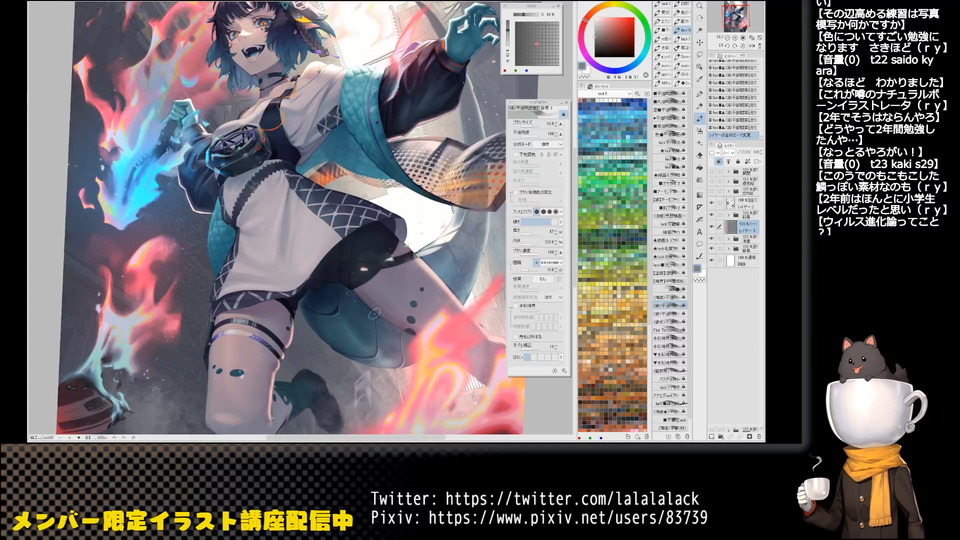The image size is (960, 540).
Task: Select the Gradient tool
Action: pos(699,195)
